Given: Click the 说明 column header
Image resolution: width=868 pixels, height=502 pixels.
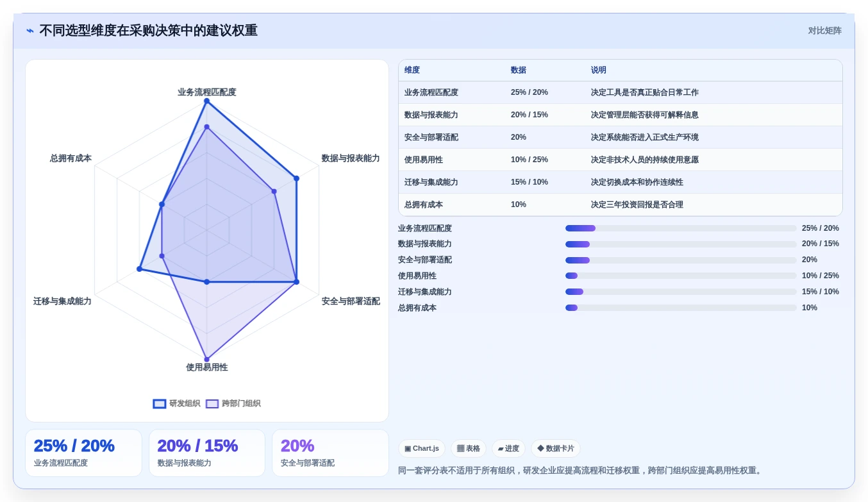Looking at the screenshot, I should pos(599,71).
